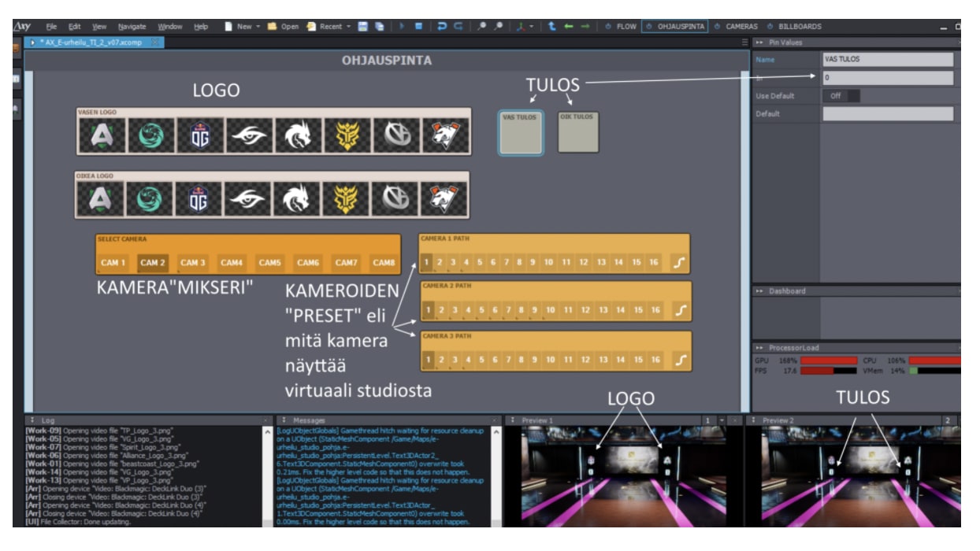Screen dimensions: 980x551
Task: Click the Messages panel vertical scrollbar
Action: click(495, 476)
